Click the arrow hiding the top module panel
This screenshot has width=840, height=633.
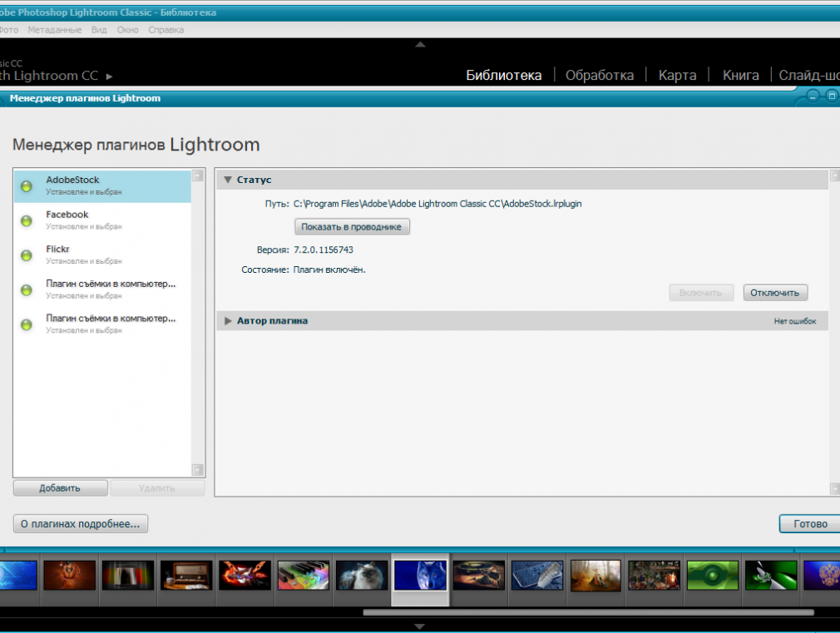[420, 44]
